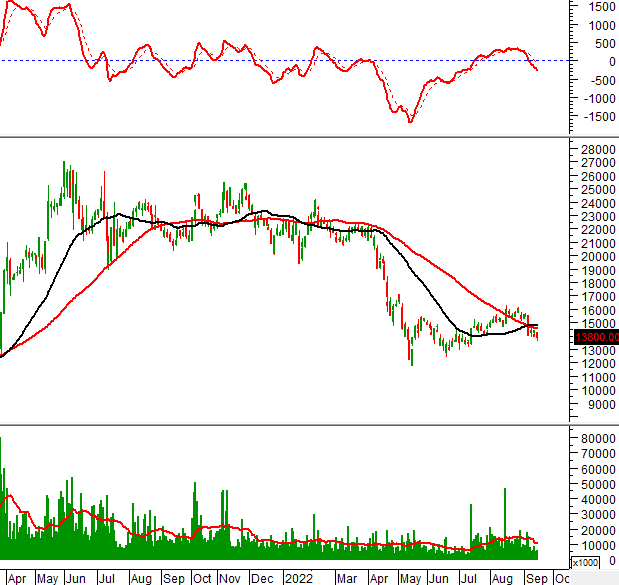
Task: Click the Dec month label on time axis
Action: (265, 578)
